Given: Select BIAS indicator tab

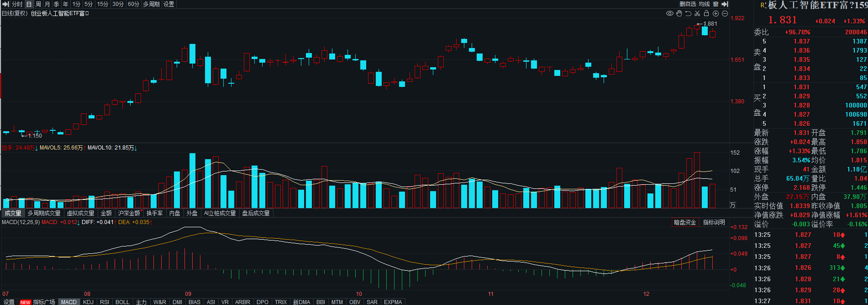Looking at the screenshot, I should pyautogui.click(x=195, y=302).
